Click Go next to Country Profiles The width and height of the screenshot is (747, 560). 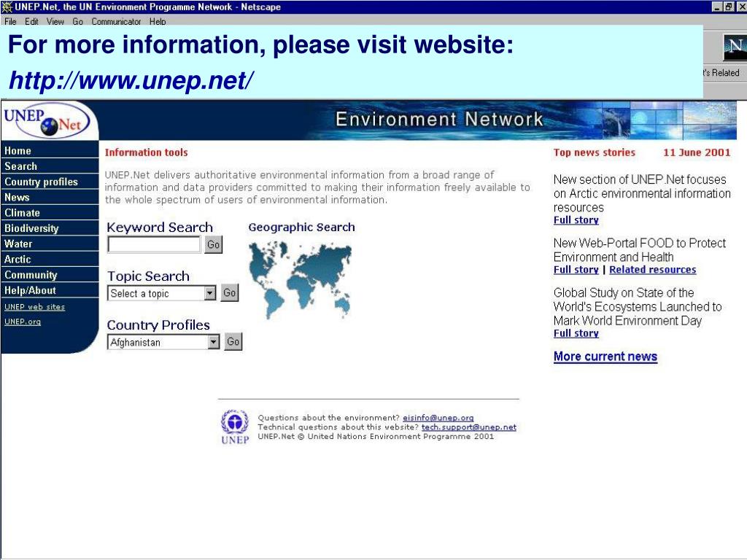233,341
